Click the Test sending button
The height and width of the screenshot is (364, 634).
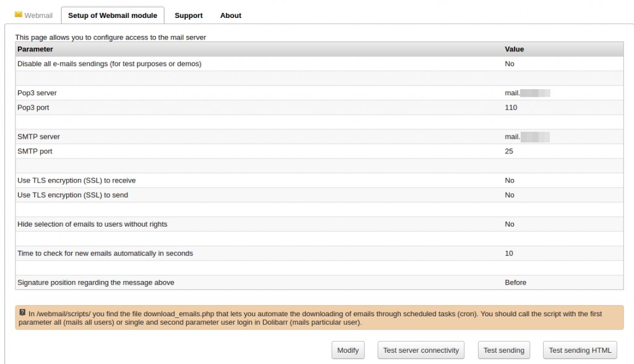[504, 350]
